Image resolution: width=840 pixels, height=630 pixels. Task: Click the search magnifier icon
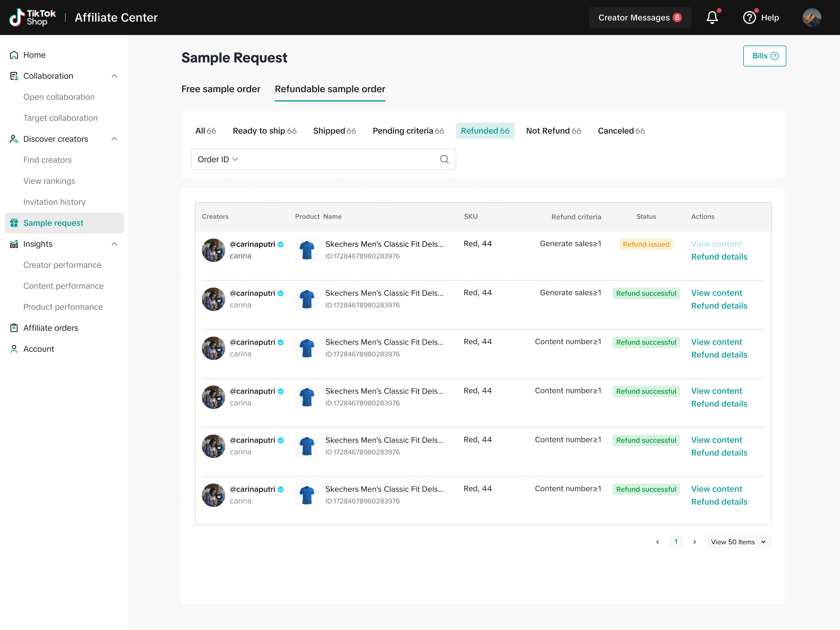click(444, 159)
